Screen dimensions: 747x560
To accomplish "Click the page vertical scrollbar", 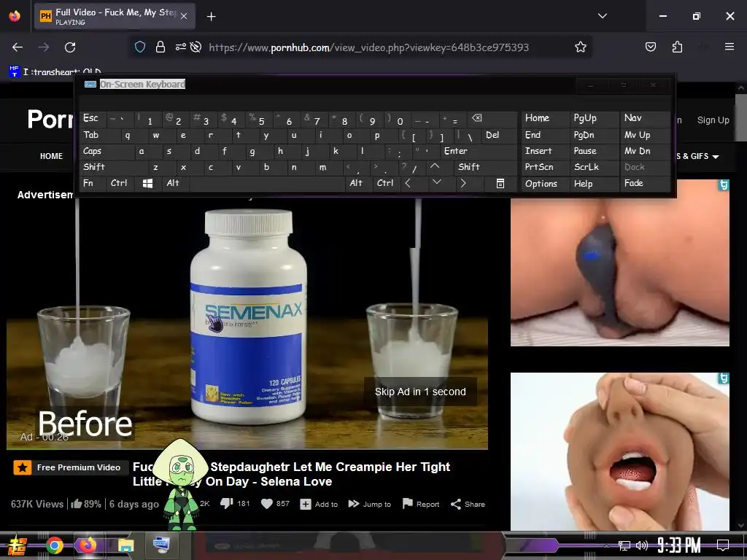I will (x=741, y=305).
